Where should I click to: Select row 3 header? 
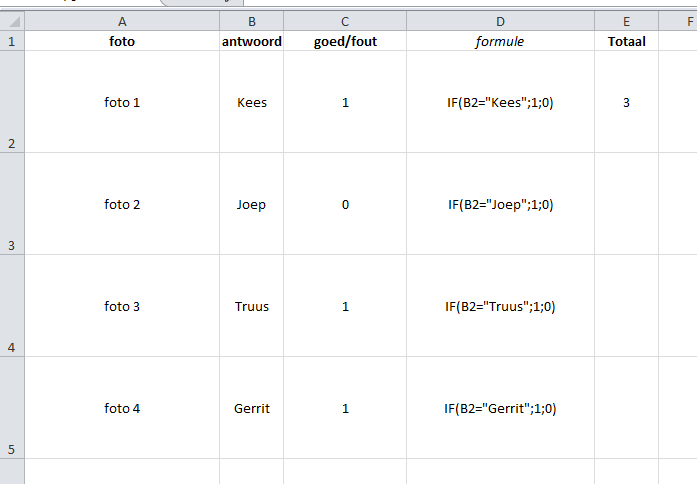pos(11,204)
